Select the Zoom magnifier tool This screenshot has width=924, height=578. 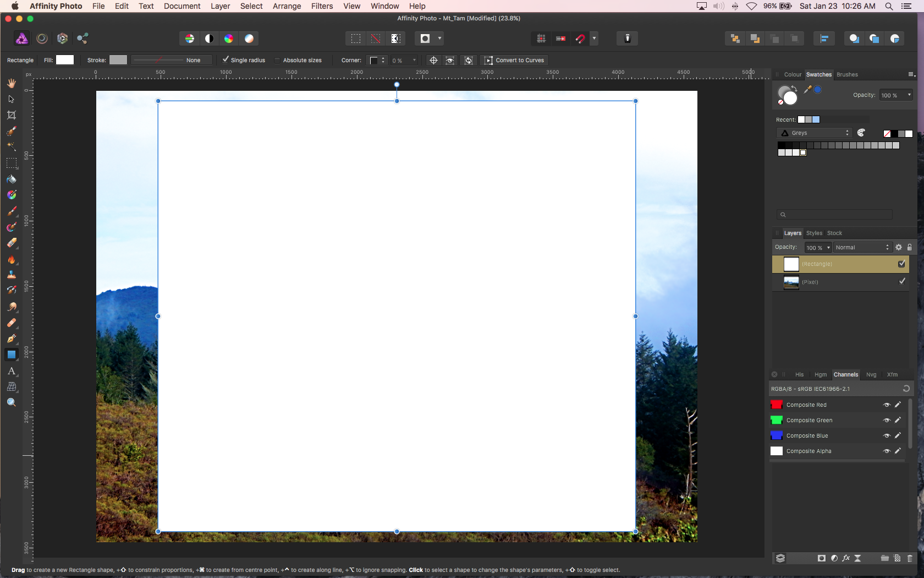tap(11, 402)
